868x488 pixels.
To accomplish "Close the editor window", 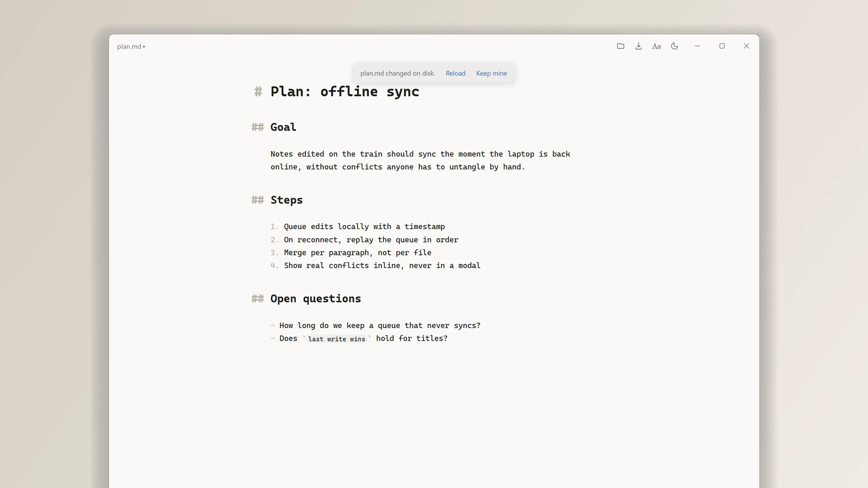I will tap(746, 46).
